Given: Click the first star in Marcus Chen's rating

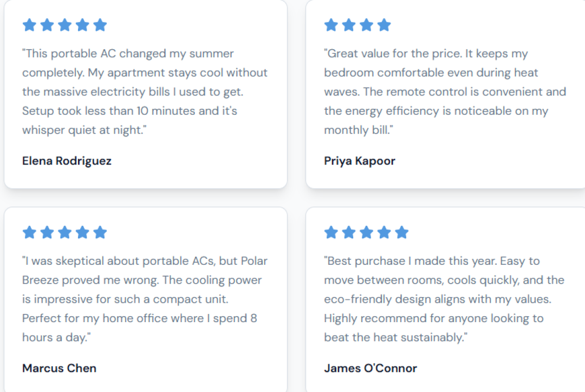Looking at the screenshot, I should coord(29,232).
